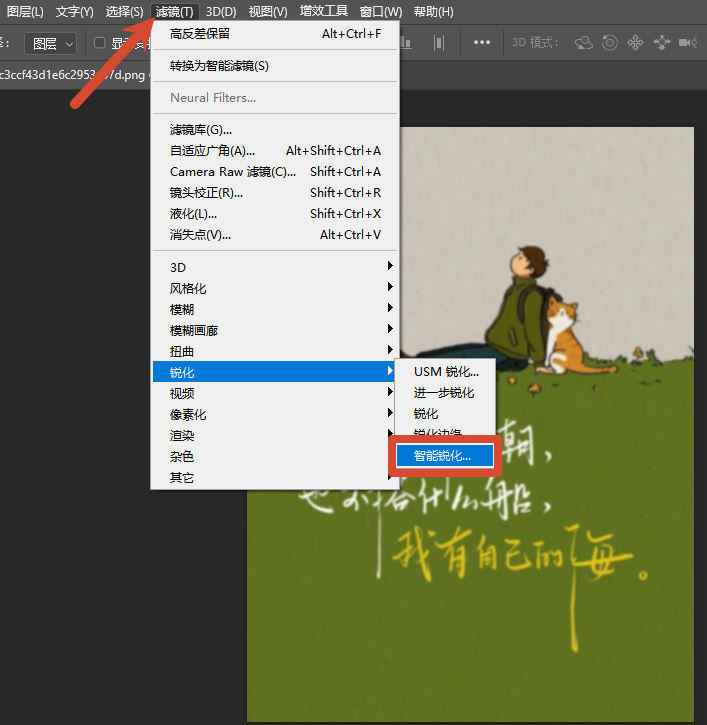
Task: Open the 选择(S) menu
Action: tap(124, 12)
